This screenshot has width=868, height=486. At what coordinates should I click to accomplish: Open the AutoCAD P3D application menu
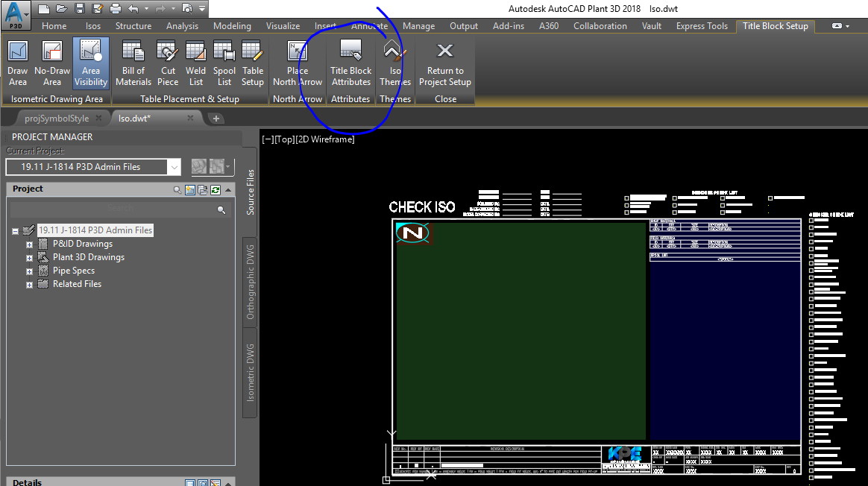pyautogui.click(x=16, y=15)
